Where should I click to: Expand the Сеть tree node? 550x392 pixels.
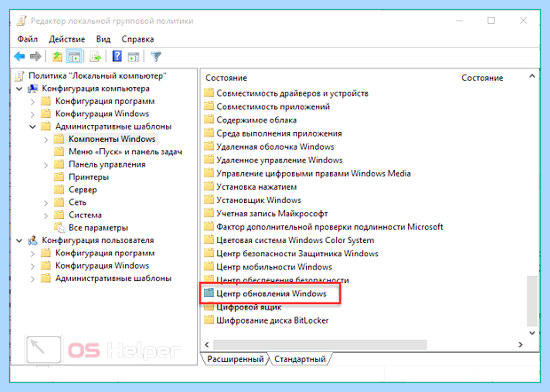click(46, 202)
